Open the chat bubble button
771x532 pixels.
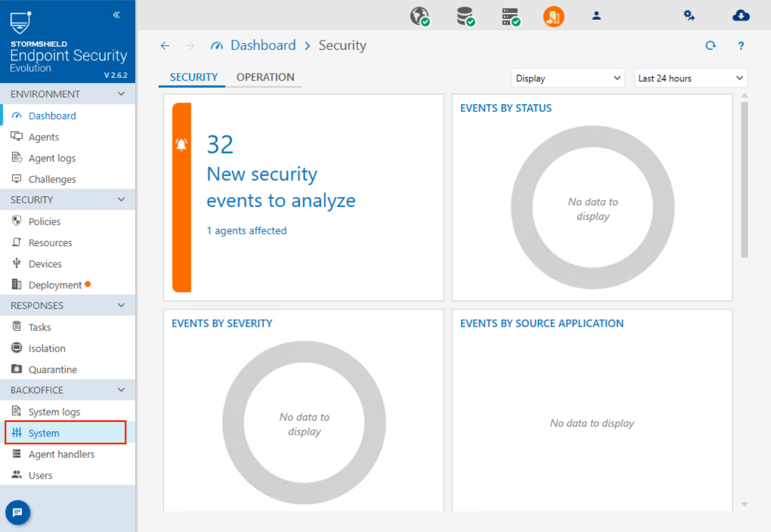tap(17, 512)
